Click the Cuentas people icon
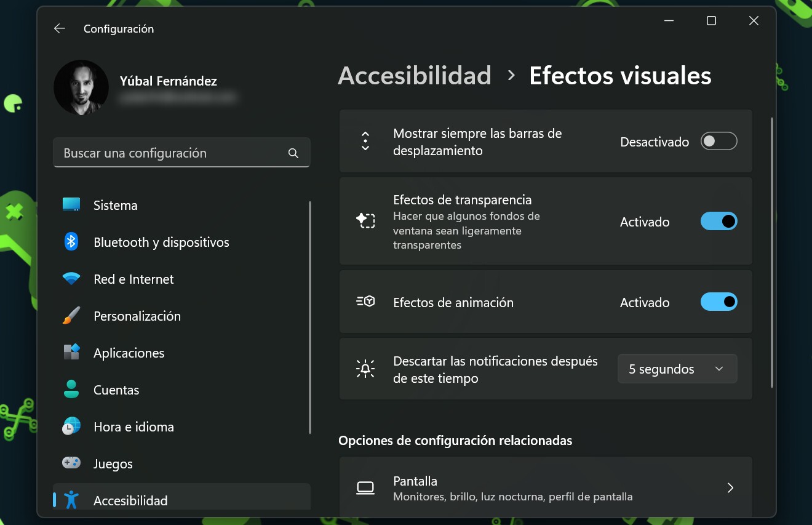 [71, 390]
